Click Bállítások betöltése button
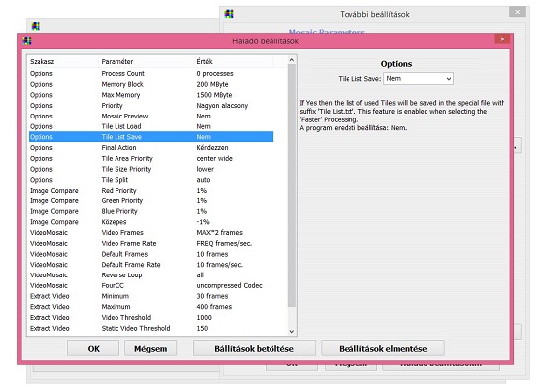Image resolution: width=543 pixels, height=392 pixels. point(254,348)
